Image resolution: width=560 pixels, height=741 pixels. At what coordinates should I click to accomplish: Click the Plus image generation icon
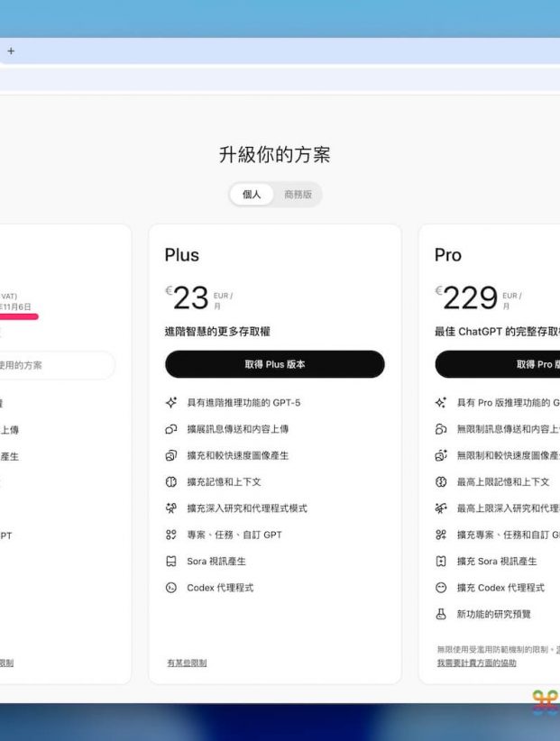point(171,456)
